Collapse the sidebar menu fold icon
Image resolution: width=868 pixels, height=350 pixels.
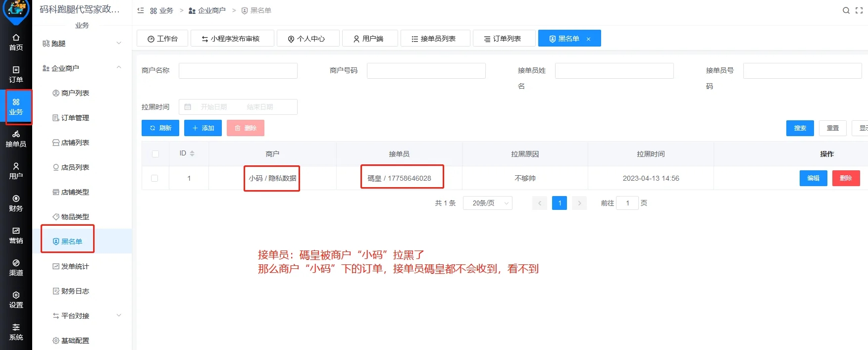141,10
